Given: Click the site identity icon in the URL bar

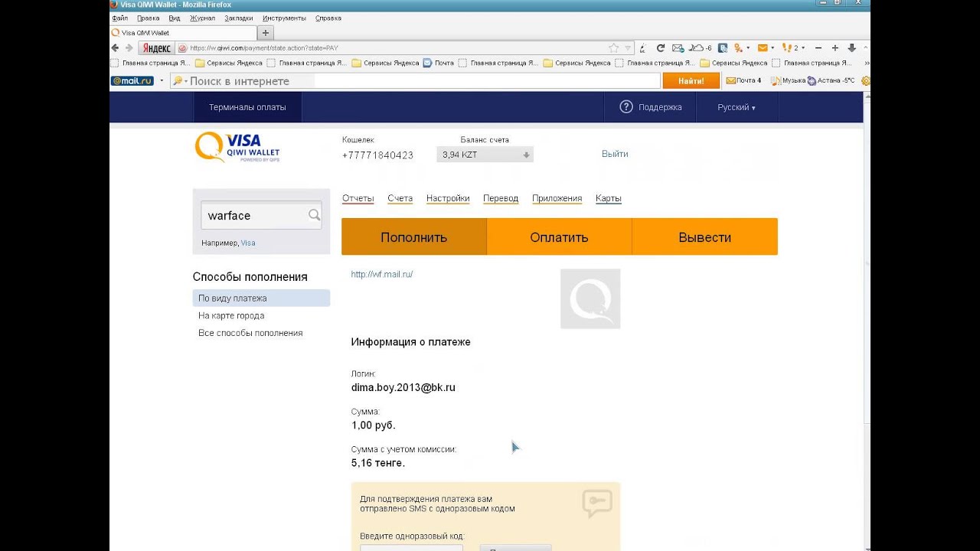Looking at the screenshot, I should [182, 47].
